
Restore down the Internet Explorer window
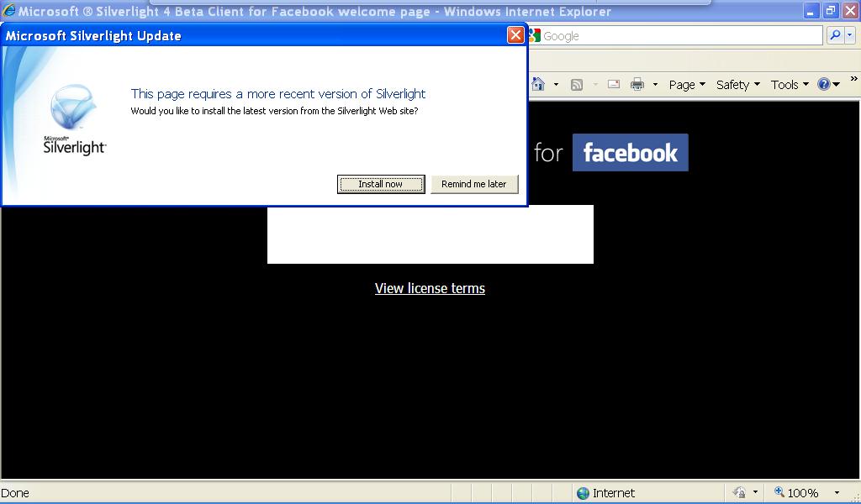[830, 11]
